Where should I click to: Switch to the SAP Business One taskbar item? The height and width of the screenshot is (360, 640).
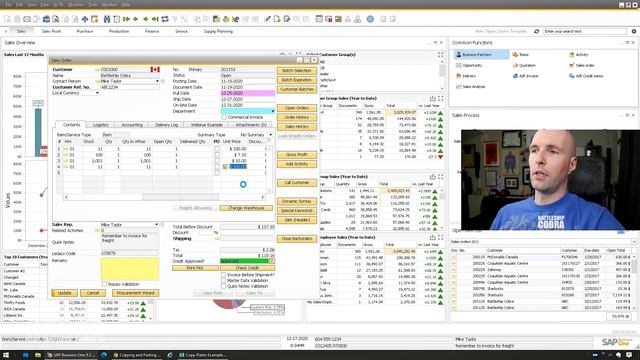[x=70, y=355]
